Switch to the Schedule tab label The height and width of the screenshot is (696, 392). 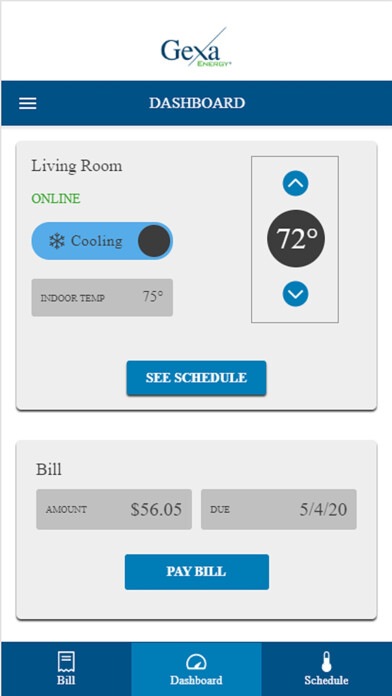(326, 680)
